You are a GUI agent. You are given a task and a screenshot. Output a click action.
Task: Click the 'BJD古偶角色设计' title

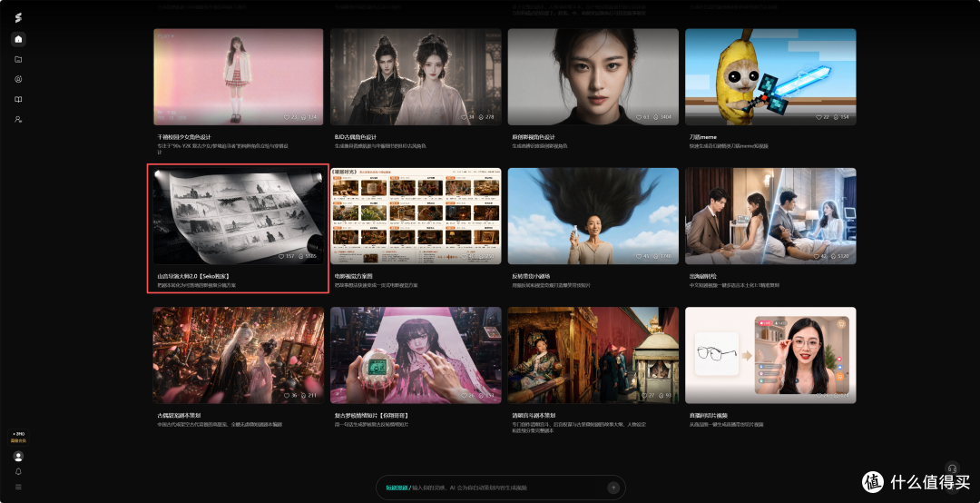click(356, 136)
